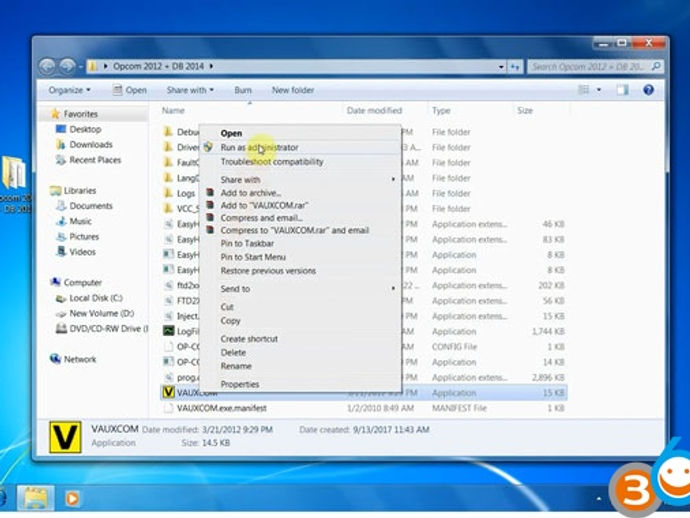Select Favorites in the navigation pane
The height and width of the screenshot is (518, 690).
coord(81,114)
